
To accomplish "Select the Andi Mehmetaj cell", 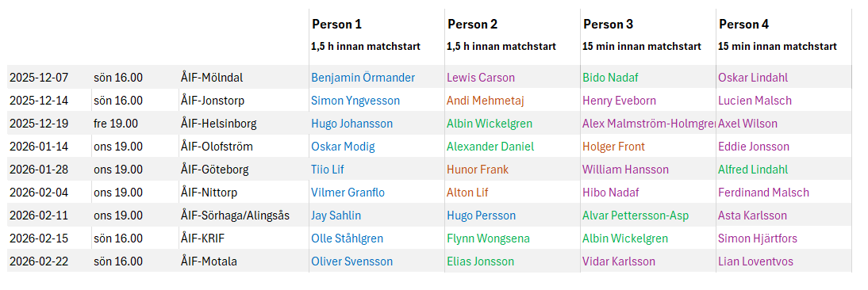I will click(x=512, y=101).
